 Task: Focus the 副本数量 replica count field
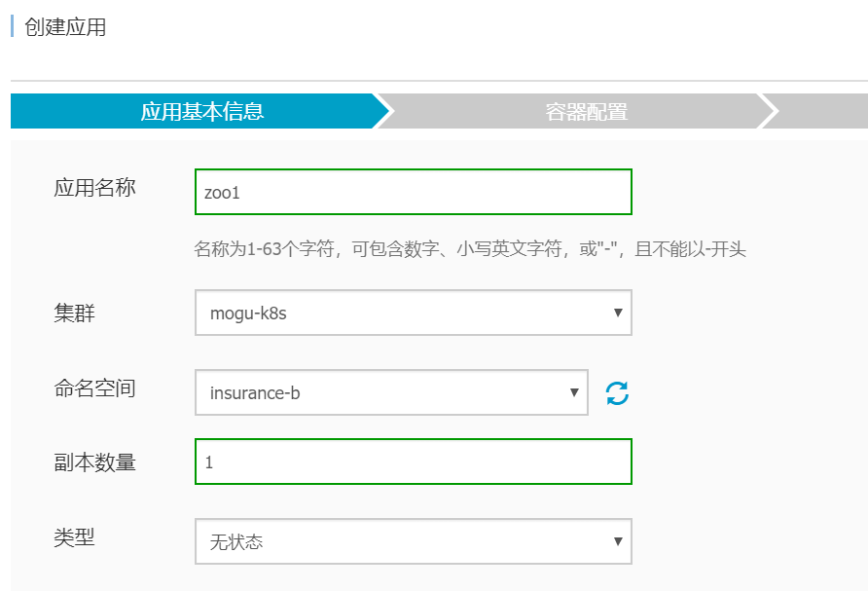click(x=413, y=463)
